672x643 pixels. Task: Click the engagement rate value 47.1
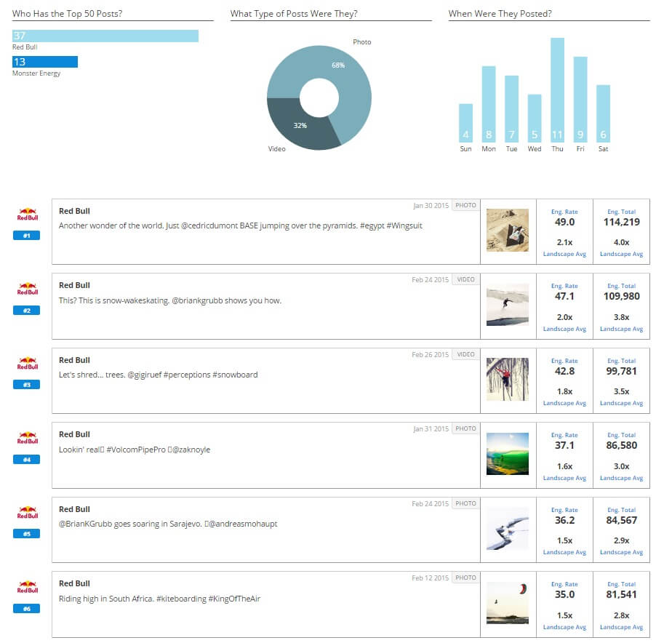point(564,296)
